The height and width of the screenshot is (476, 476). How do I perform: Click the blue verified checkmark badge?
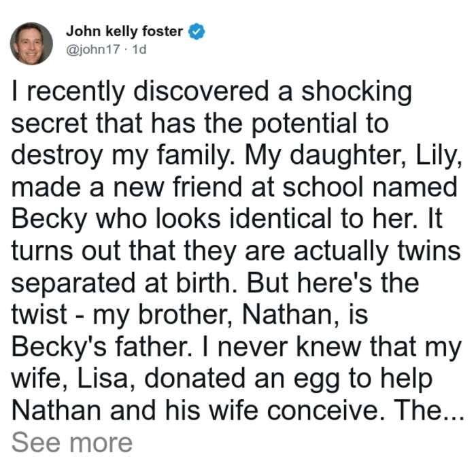[x=197, y=31]
